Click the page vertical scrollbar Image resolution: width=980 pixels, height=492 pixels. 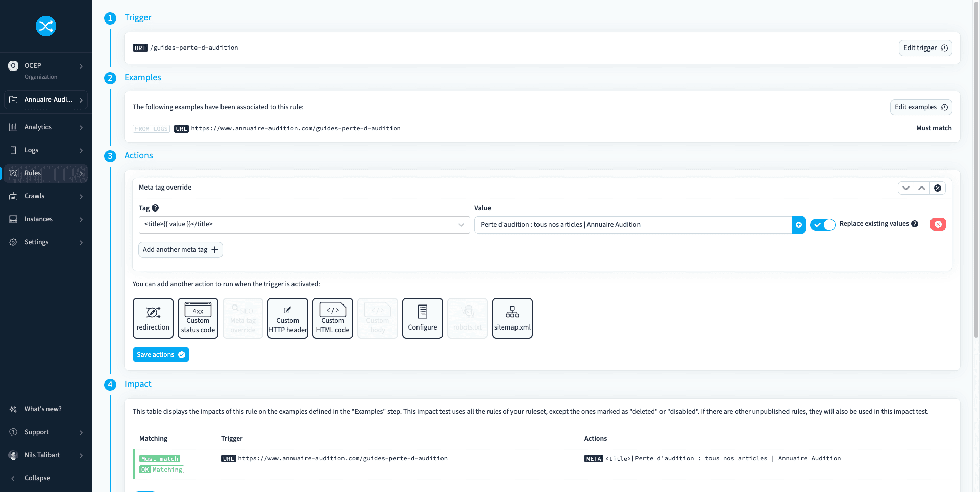point(976,169)
